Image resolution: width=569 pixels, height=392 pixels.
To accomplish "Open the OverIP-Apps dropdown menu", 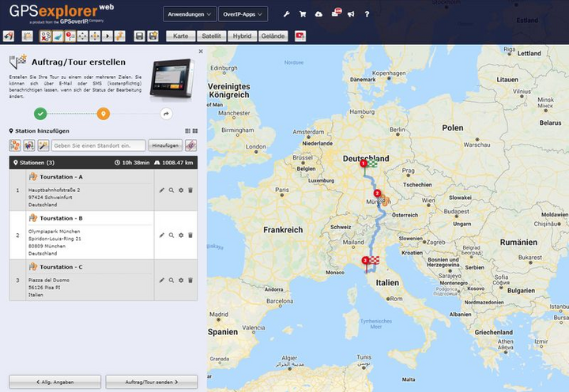I will (243, 14).
